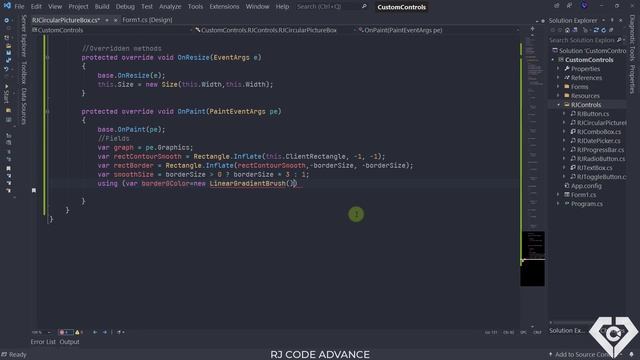Navigate forward using the right arrow

pyautogui.click(x=105, y=332)
